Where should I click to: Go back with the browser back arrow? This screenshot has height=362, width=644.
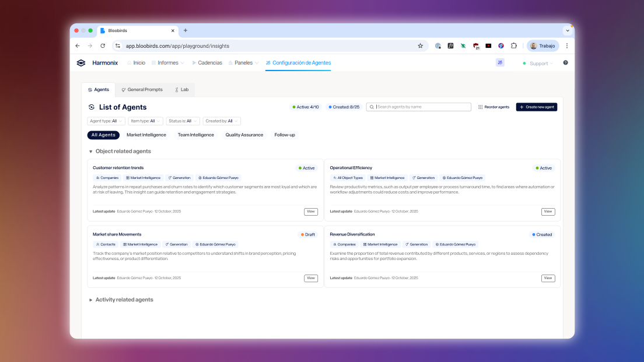pos(78,46)
